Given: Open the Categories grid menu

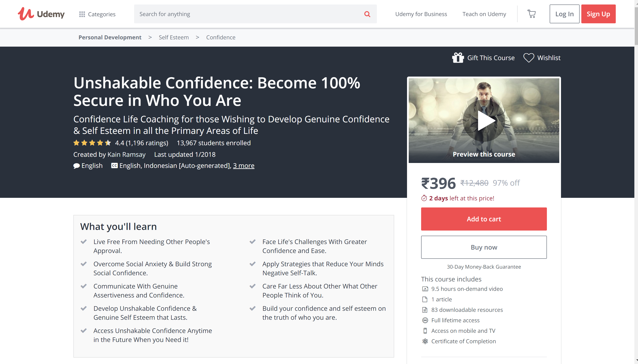Looking at the screenshot, I should click(x=97, y=14).
